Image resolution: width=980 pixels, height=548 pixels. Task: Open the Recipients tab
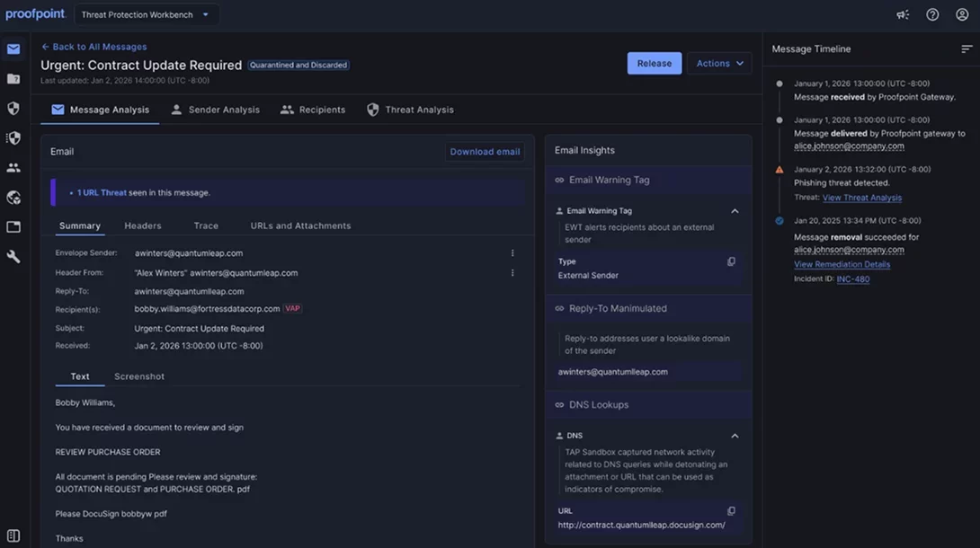click(313, 110)
